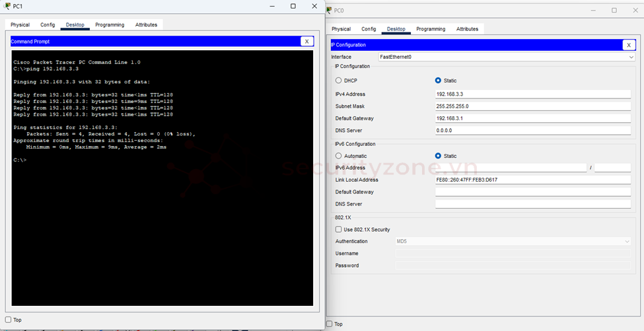Click the IPv6 Default Gateway field
The height and width of the screenshot is (331, 644).
click(533, 192)
